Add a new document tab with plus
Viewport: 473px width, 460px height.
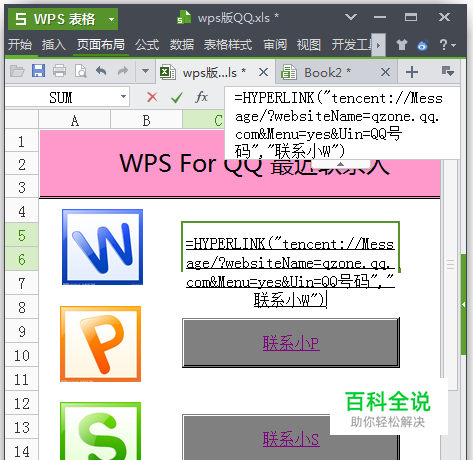(412, 72)
